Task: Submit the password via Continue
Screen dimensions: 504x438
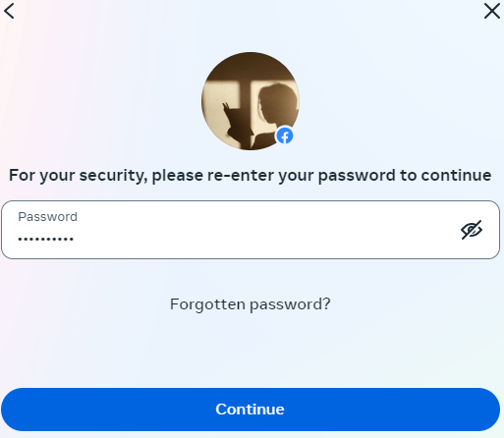Action: pyautogui.click(x=251, y=410)
